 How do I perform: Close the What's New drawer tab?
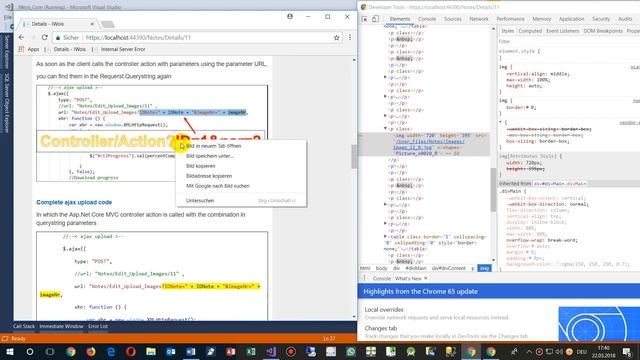(426, 278)
